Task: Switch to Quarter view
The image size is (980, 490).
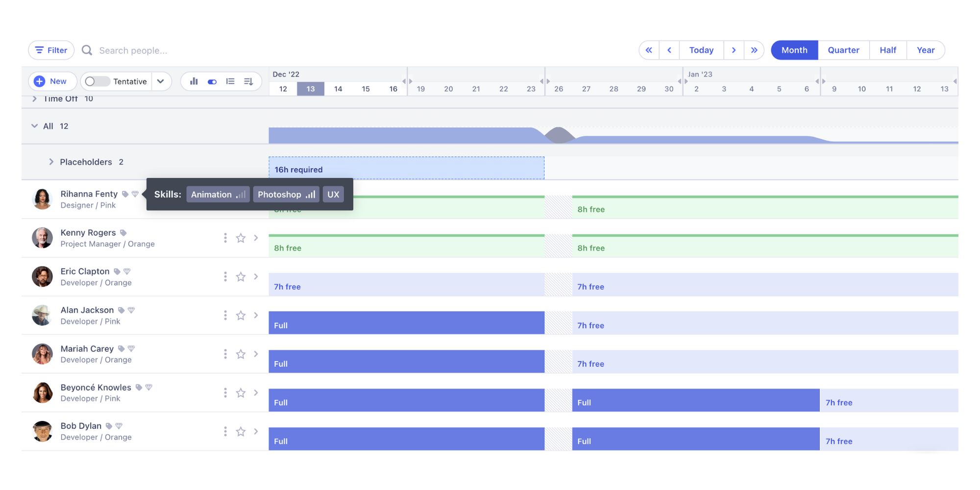Action: 843,50
